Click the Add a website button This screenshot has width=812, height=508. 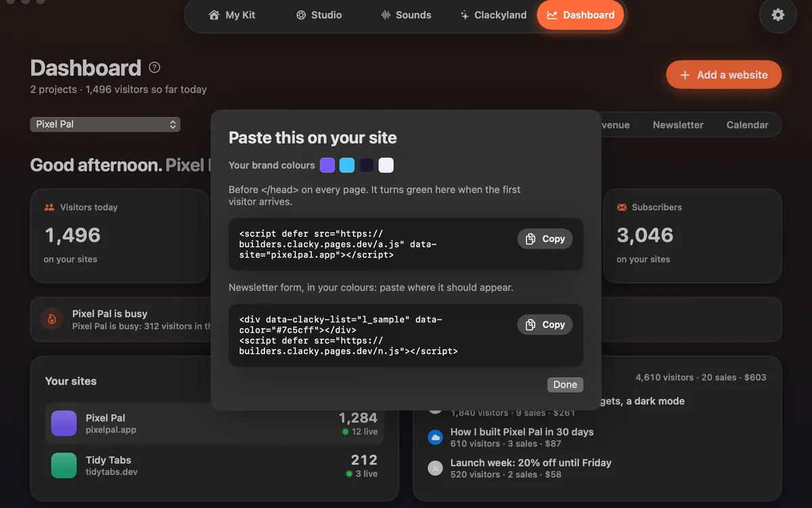click(x=724, y=75)
